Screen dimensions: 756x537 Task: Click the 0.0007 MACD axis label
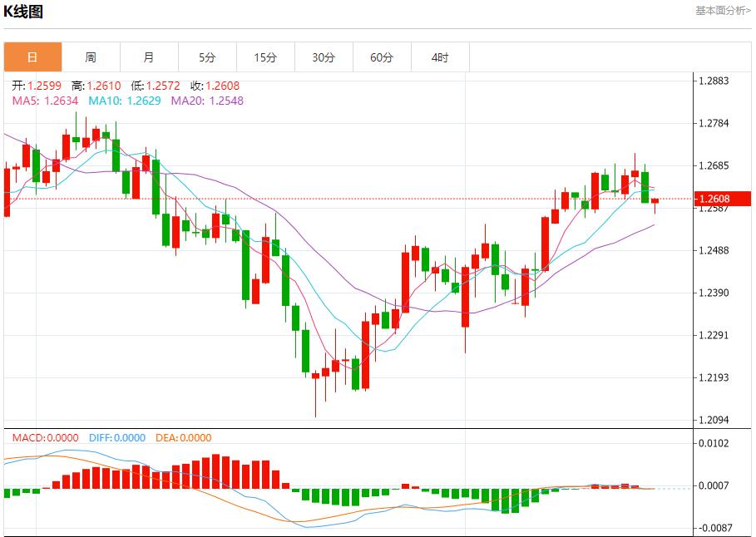714,485
